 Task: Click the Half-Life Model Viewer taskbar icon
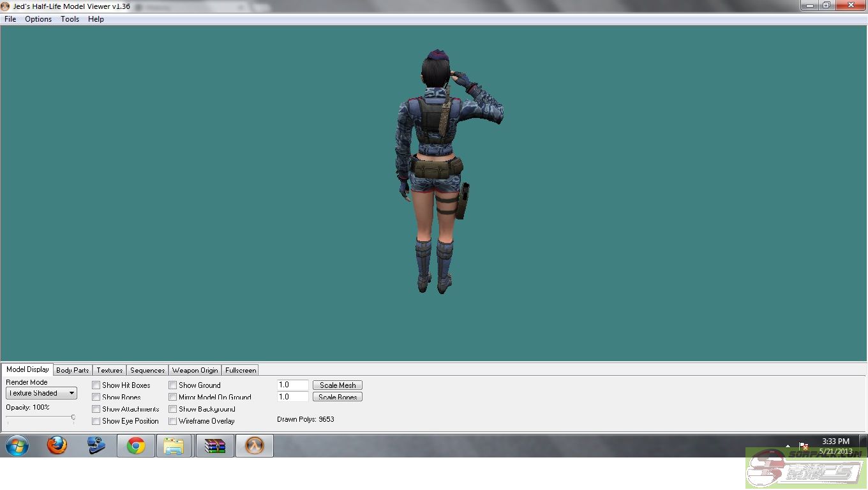[x=255, y=445]
